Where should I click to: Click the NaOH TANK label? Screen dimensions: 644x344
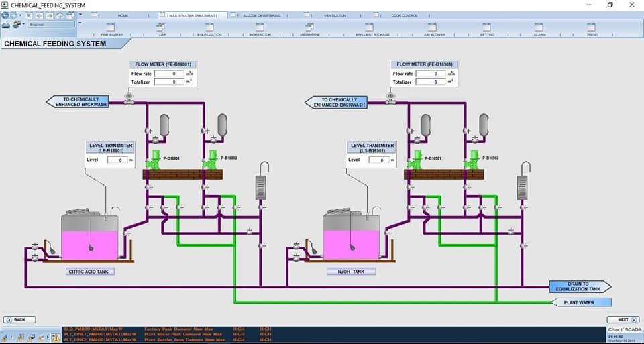point(352,272)
